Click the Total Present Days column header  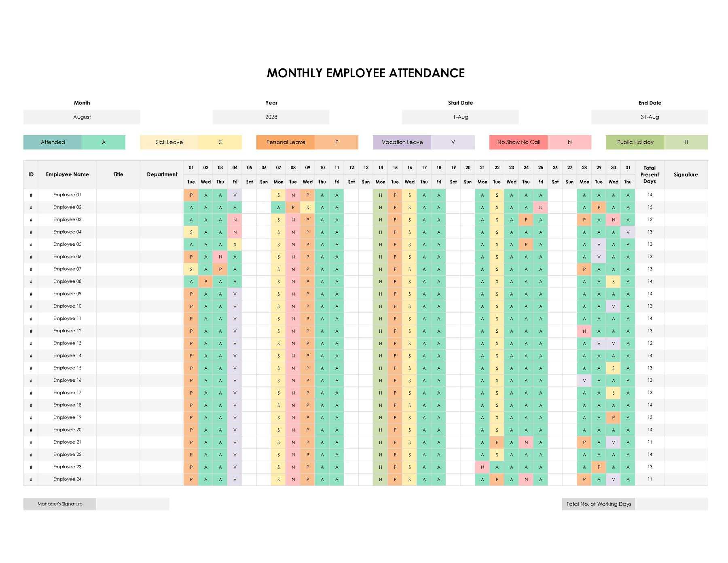[650, 174]
